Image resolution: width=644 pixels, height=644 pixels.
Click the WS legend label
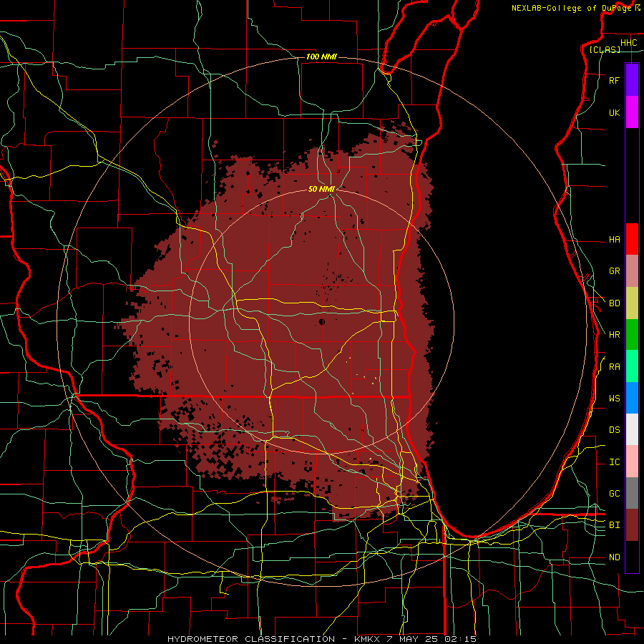(615, 399)
